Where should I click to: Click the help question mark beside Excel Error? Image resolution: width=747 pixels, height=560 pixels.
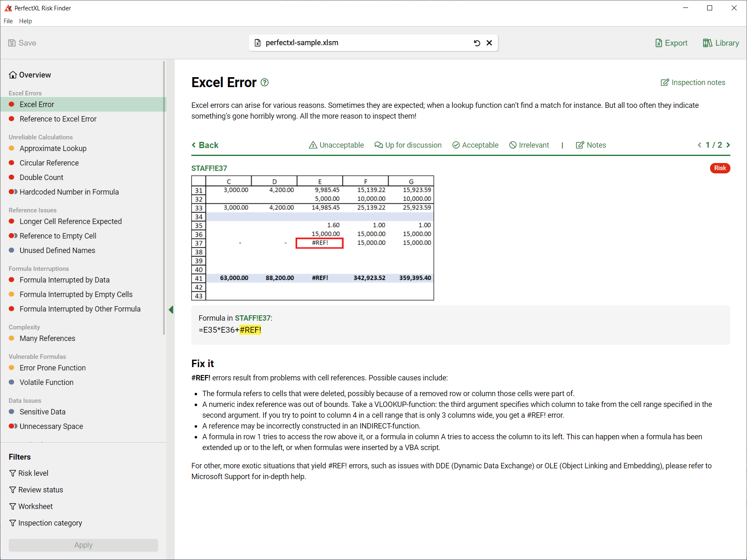pyautogui.click(x=264, y=83)
